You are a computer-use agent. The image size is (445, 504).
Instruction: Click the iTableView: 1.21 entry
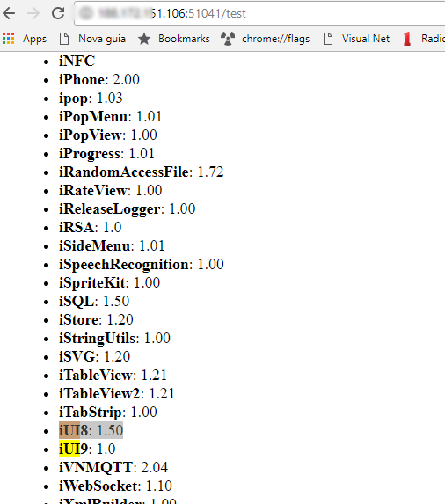pos(113,375)
